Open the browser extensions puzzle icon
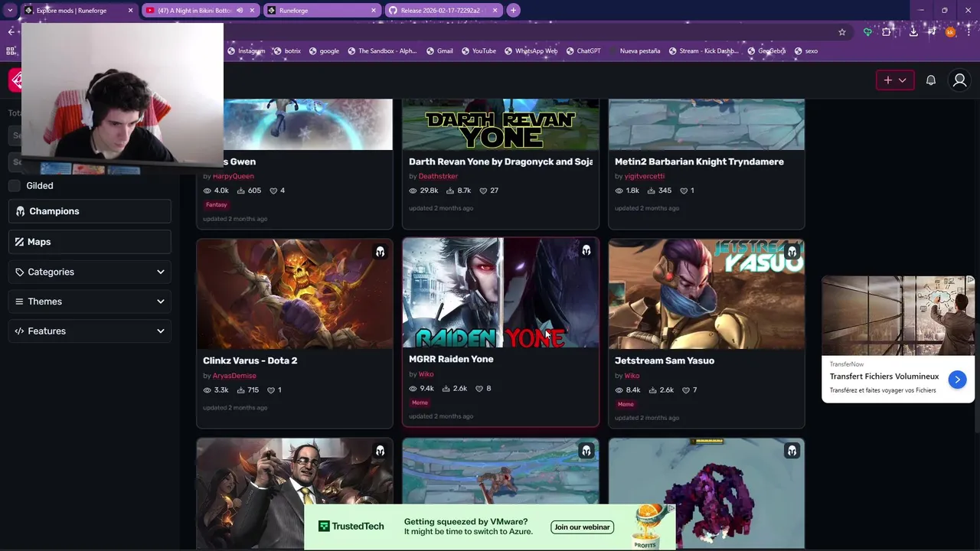Screen dimensions: 980x551 click(887, 32)
